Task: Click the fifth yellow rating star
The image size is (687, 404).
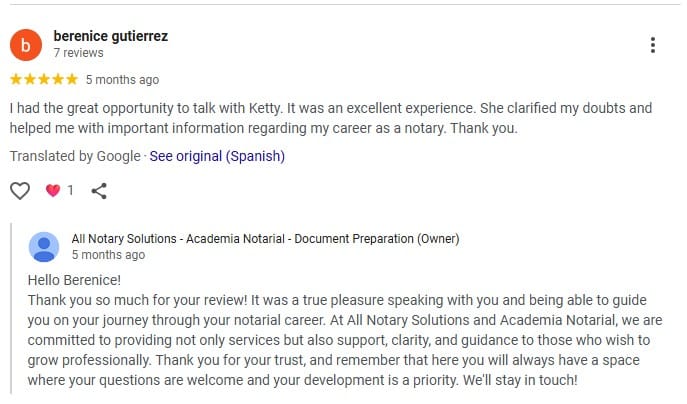Action: (x=71, y=80)
